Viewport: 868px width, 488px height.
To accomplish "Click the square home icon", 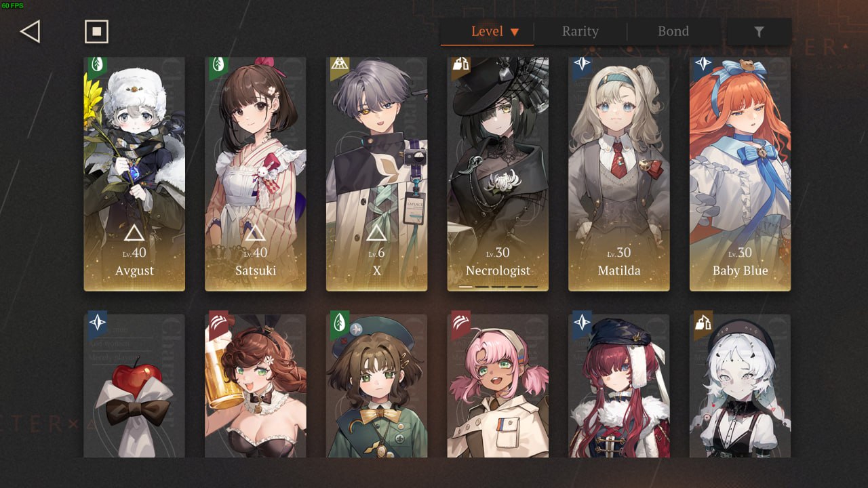I will (x=96, y=31).
